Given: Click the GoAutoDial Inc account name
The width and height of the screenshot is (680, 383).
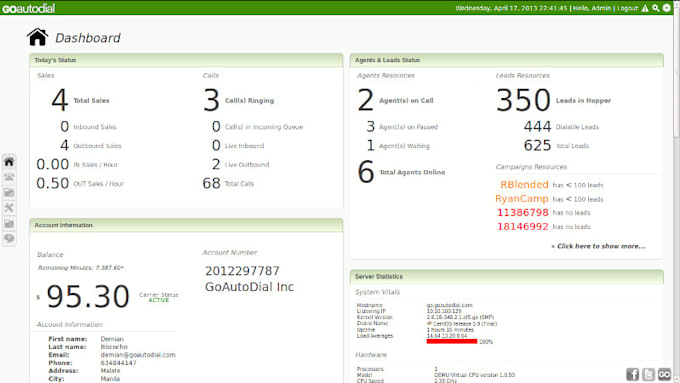Looking at the screenshot, I should (249, 287).
